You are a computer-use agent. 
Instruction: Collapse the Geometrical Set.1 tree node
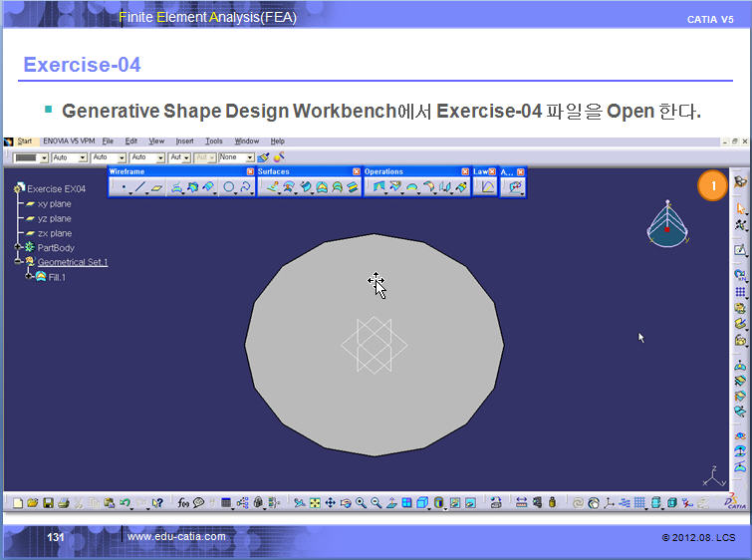tap(19, 262)
